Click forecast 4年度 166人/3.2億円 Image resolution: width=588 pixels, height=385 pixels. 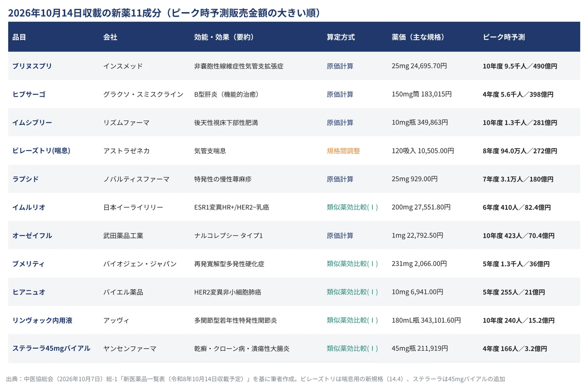[514, 349]
